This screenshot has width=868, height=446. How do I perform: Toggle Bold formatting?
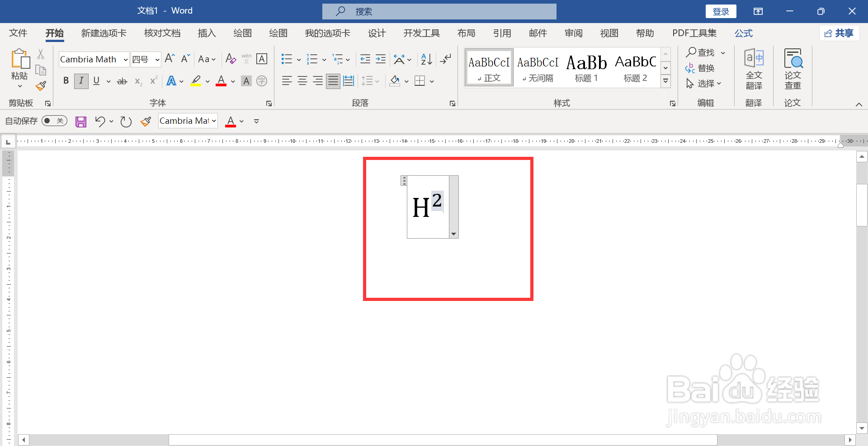66,81
